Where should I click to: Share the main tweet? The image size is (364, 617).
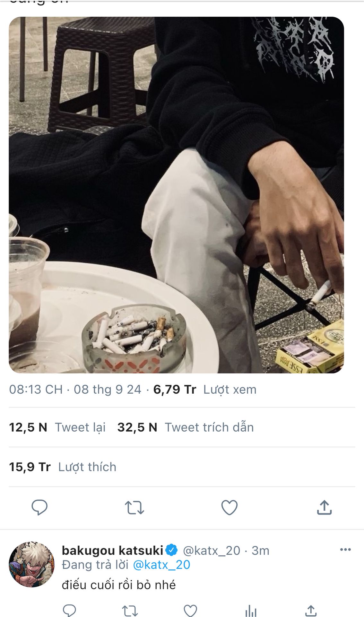click(x=324, y=507)
